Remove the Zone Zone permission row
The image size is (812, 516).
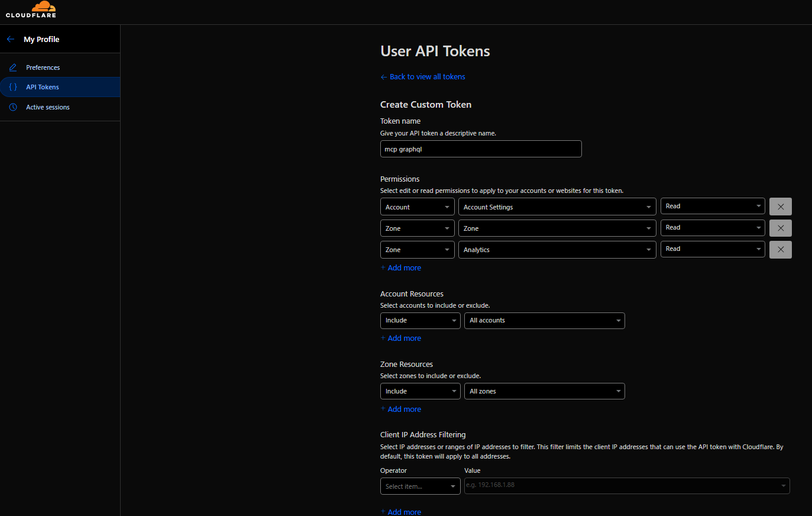[x=780, y=228]
